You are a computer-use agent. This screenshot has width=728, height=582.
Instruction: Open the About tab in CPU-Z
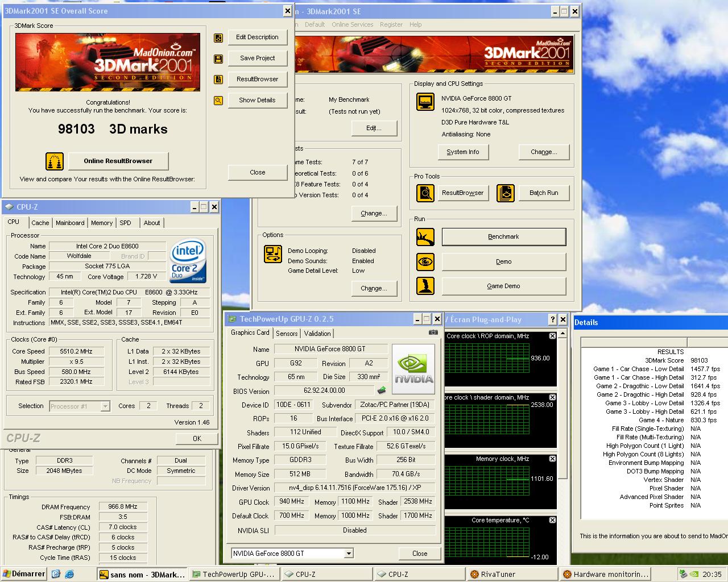[152, 223]
